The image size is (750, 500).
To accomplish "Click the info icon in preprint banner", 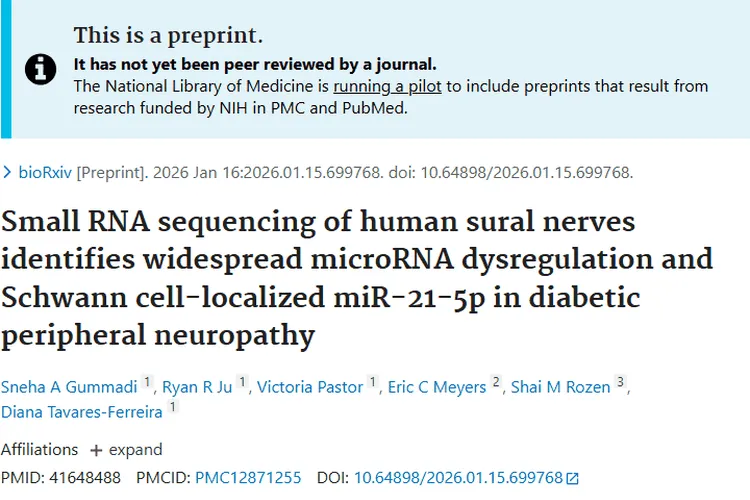I will pos(40,68).
